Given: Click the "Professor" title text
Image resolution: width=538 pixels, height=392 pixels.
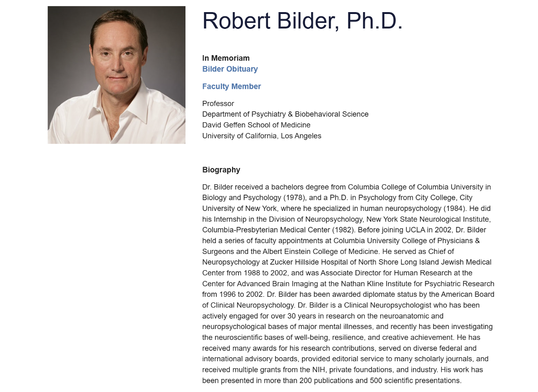Looking at the screenshot, I should (218, 103).
